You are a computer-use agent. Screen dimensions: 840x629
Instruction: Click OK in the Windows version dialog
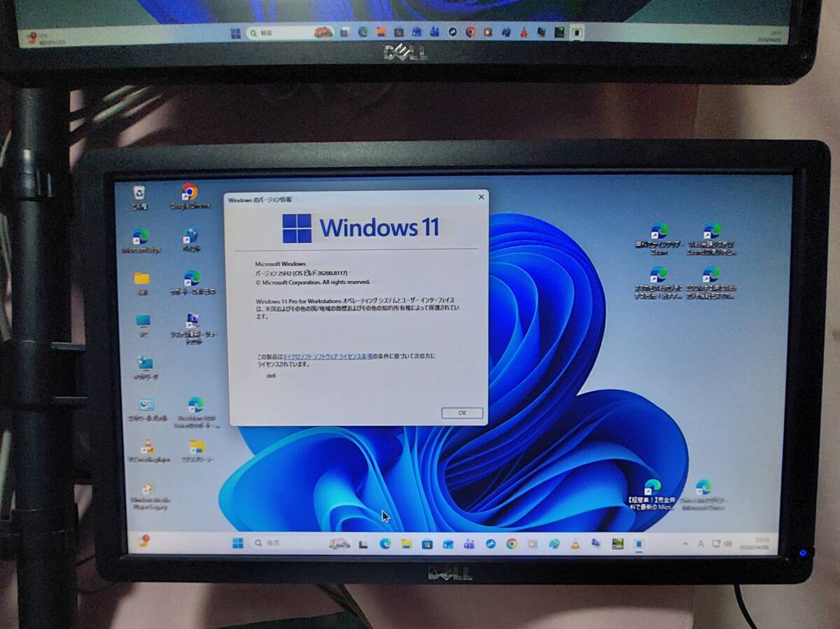tap(462, 413)
